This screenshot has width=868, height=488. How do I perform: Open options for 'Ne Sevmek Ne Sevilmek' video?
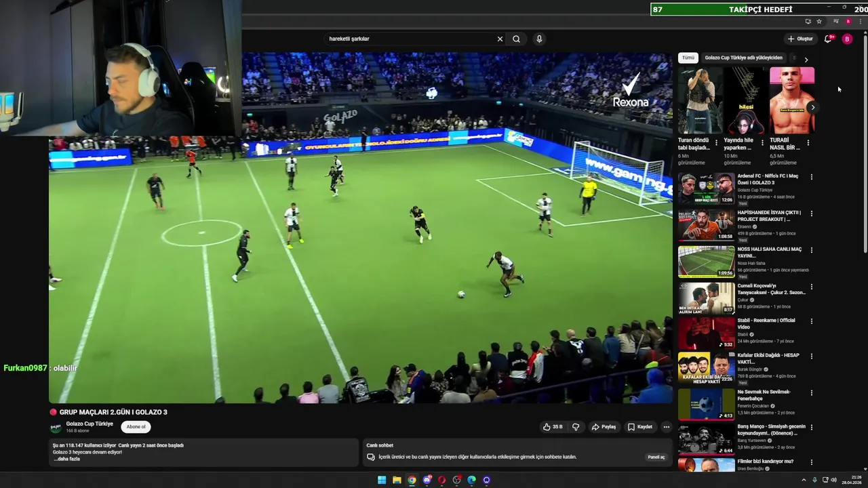[811, 393]
